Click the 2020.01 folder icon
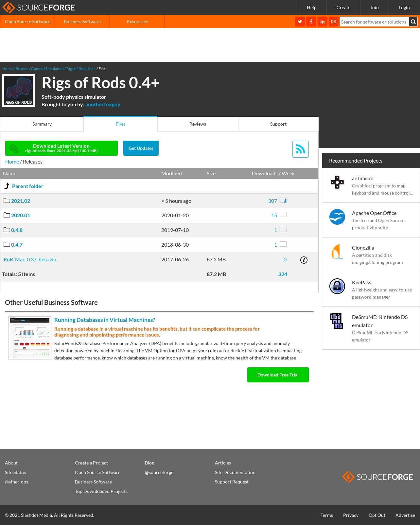The image size is (420, 525). [x=7, y=215]
